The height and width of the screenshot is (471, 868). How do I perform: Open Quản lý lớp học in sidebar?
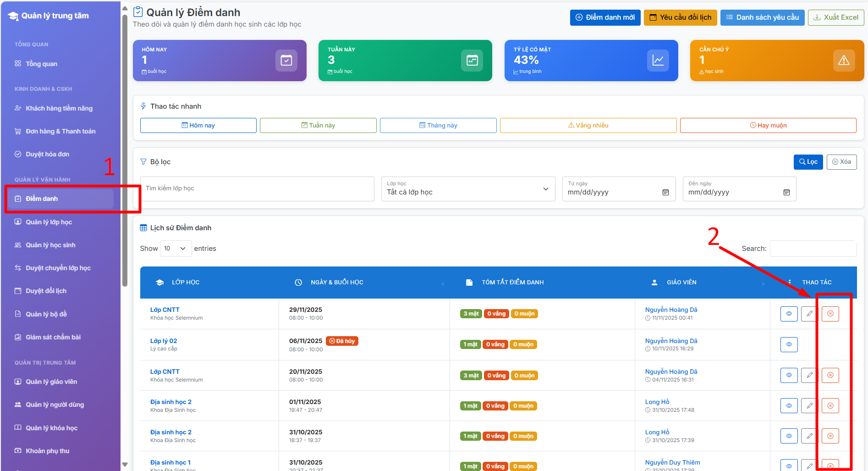click(x=49, y=222)
